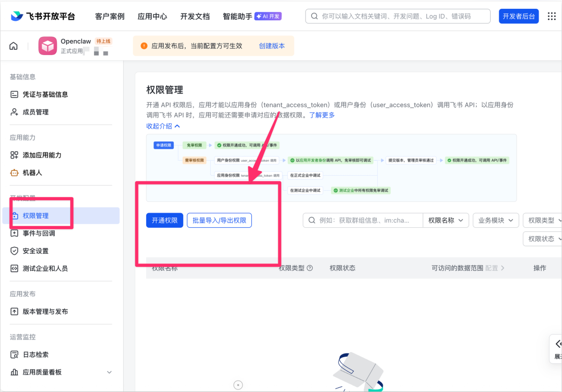Switch to the 开发文档 nav item

195,16
